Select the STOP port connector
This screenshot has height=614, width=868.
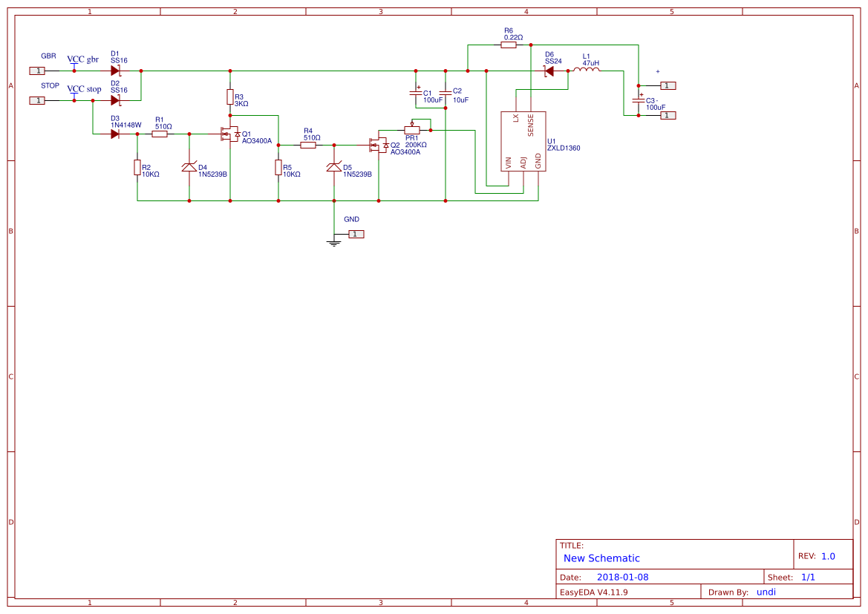(36, 101)
